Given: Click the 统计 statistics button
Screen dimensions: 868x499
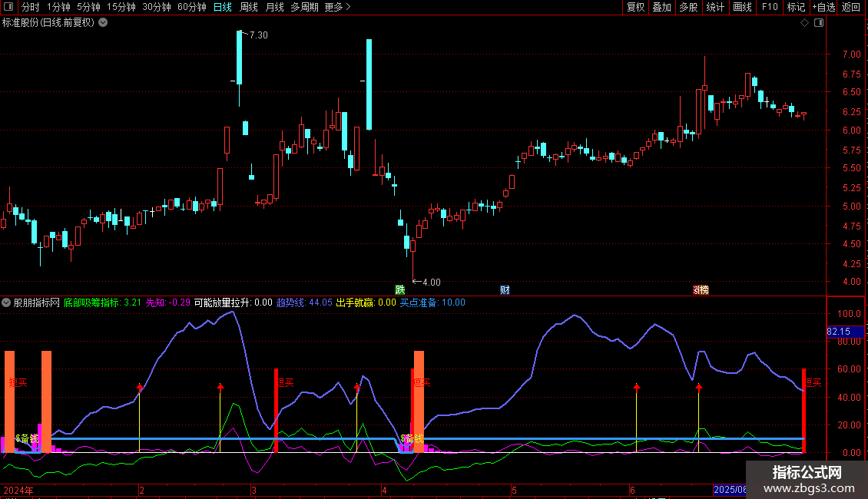Looking at the screenshot, I should tap(715, 7).
